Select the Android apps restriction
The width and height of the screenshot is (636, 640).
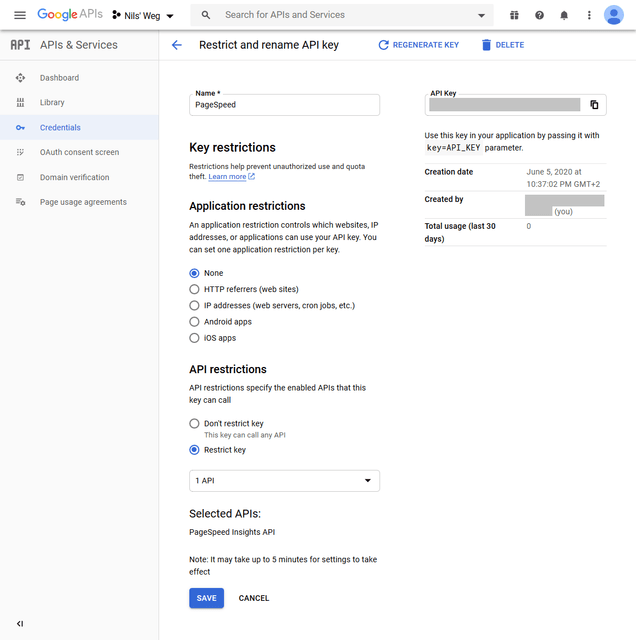point(194,322)
